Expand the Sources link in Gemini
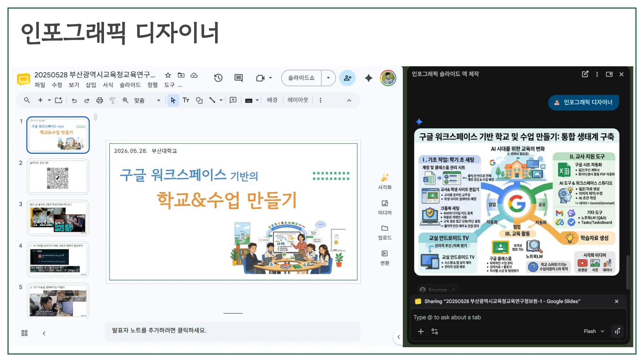This screenshot has height=362, width=644. (x=438, y=290)
